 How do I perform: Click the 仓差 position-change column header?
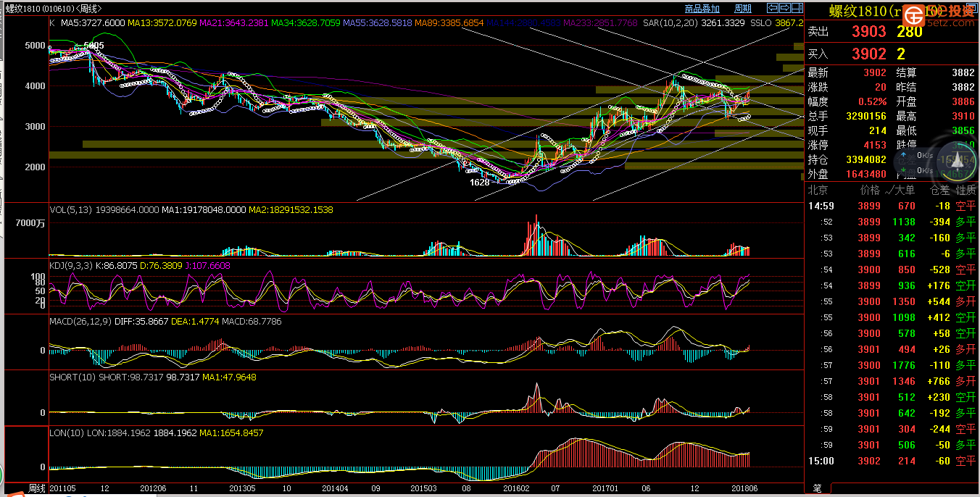(x=940, y=190)
